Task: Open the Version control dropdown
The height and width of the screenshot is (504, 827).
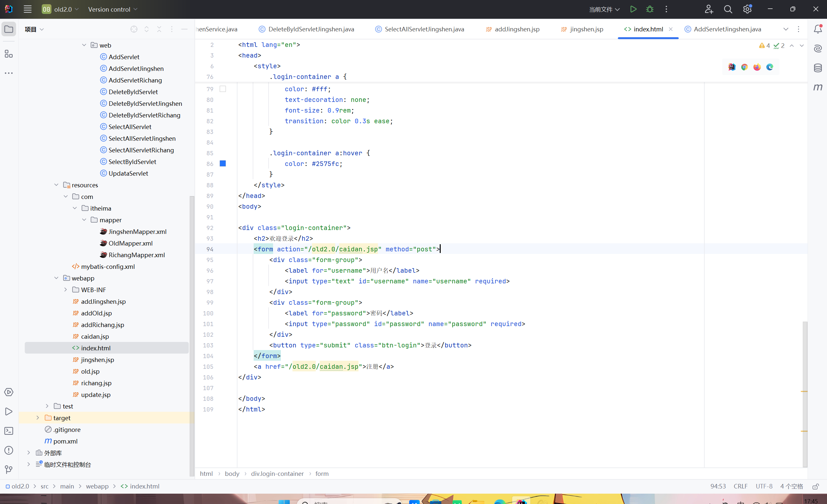Action: [x=113, y=9]
